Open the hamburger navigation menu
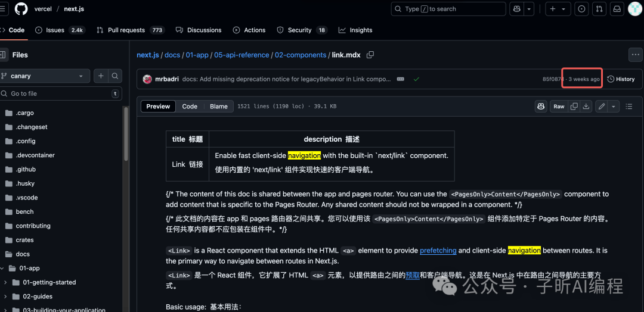This screenshot has width=644, height=312. [2, 8]
